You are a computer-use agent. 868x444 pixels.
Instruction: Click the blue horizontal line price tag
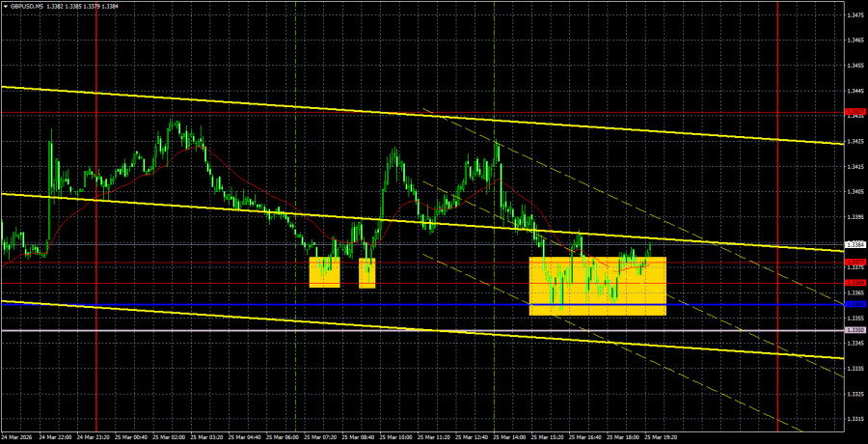854,304
